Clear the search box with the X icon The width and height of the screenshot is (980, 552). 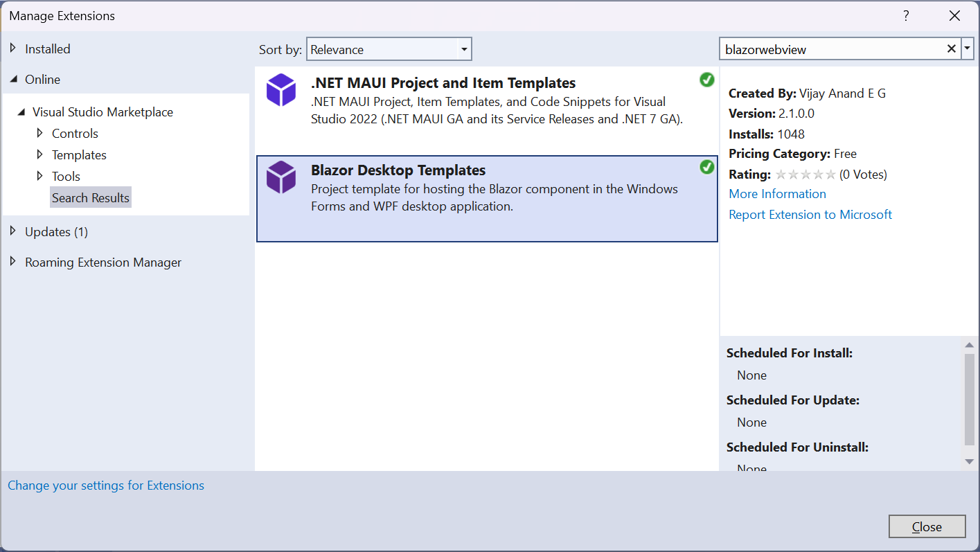point(951,49)
